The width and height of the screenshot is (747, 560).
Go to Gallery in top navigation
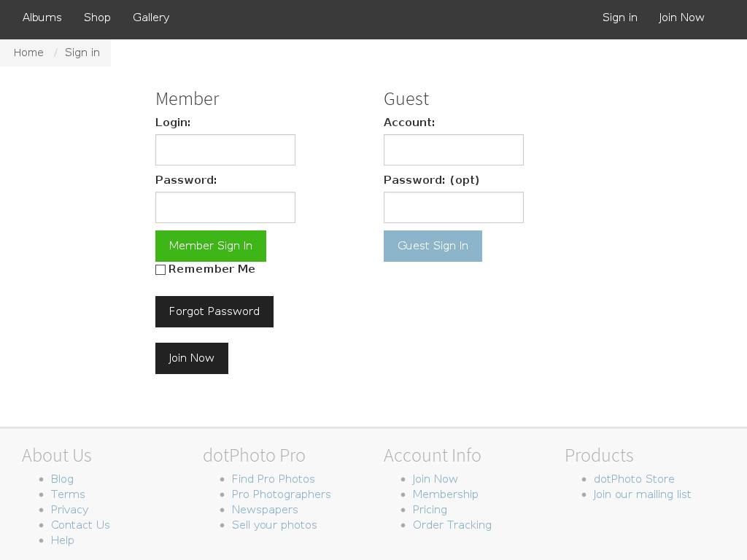(x=151, y=17)
